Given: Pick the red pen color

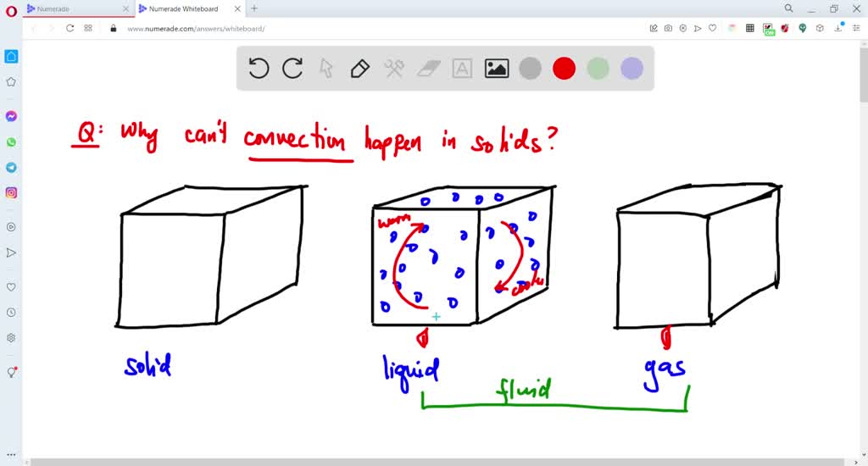Looking at the screenshot, I should tap(565, 69).
